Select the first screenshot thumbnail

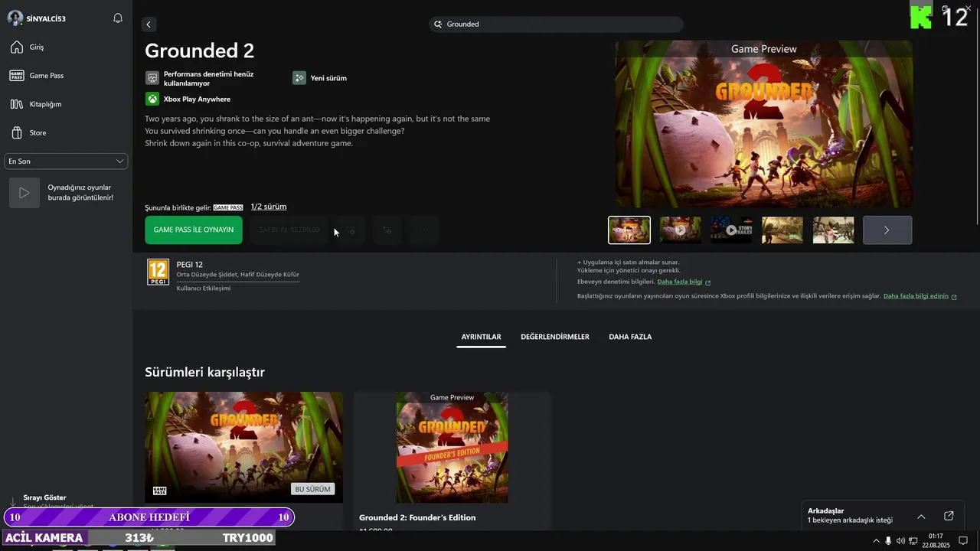(629, 230)
